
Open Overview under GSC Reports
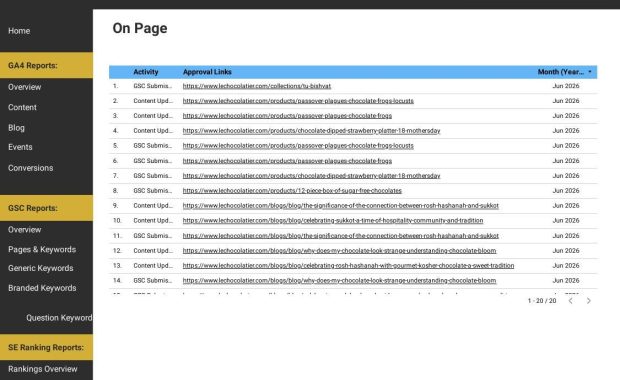pos(25,230)
